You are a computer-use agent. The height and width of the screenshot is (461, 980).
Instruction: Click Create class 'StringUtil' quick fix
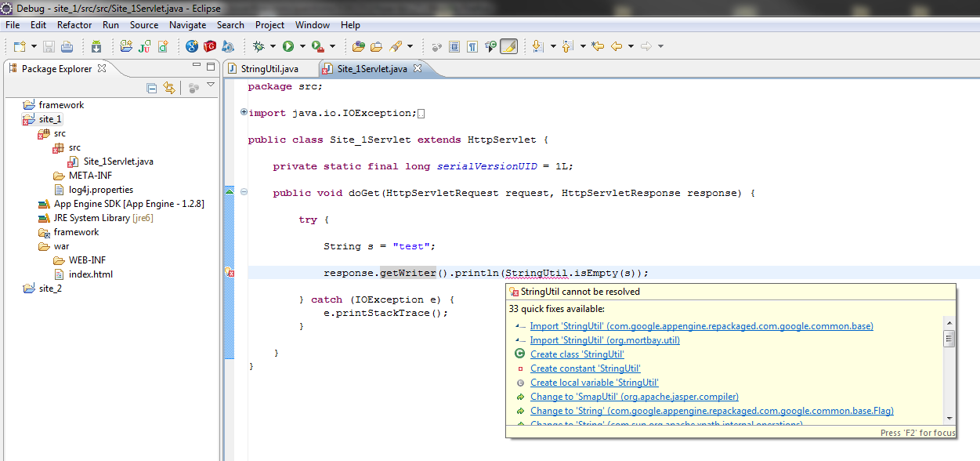[577, 354]
